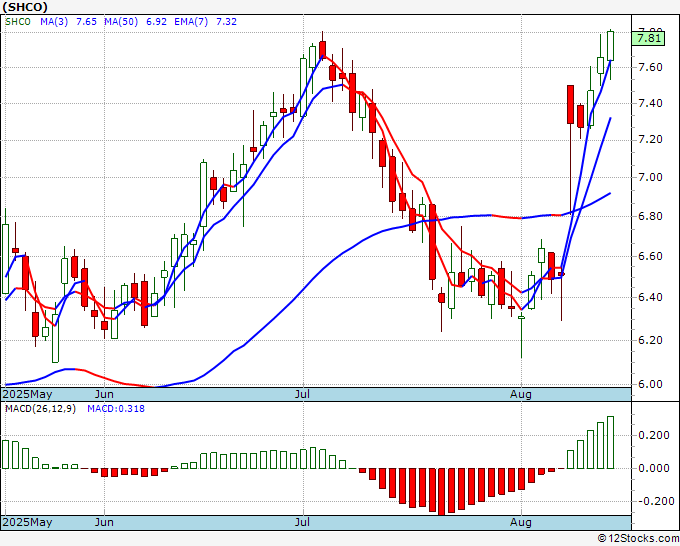Click 2025May on MACD date axis
Screen dimensions: 680x546
coord(28,522)
